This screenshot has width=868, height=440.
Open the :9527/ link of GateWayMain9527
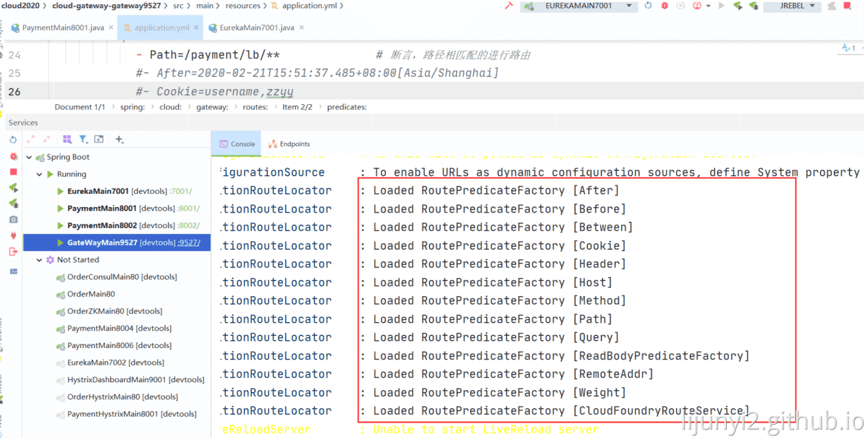(x=189, y=243)
